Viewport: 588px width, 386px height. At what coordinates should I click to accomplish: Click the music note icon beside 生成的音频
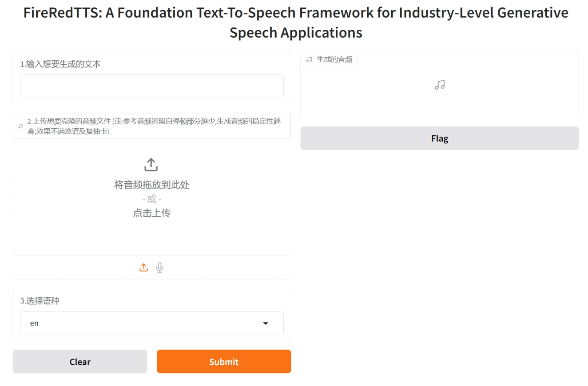309,60
